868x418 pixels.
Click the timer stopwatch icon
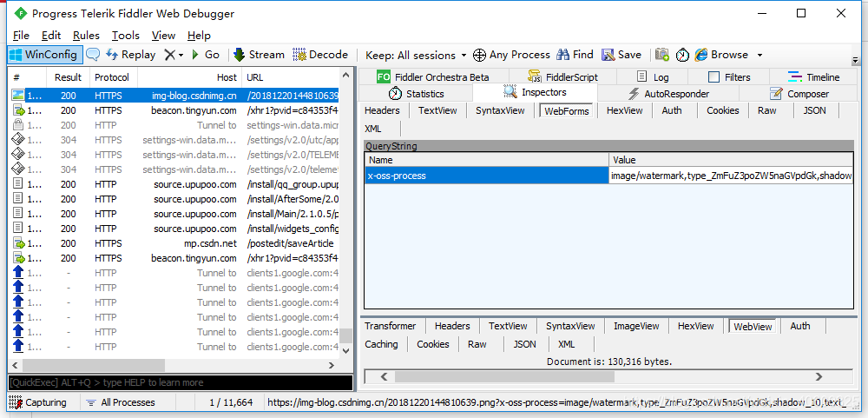[x=682, y=55]
